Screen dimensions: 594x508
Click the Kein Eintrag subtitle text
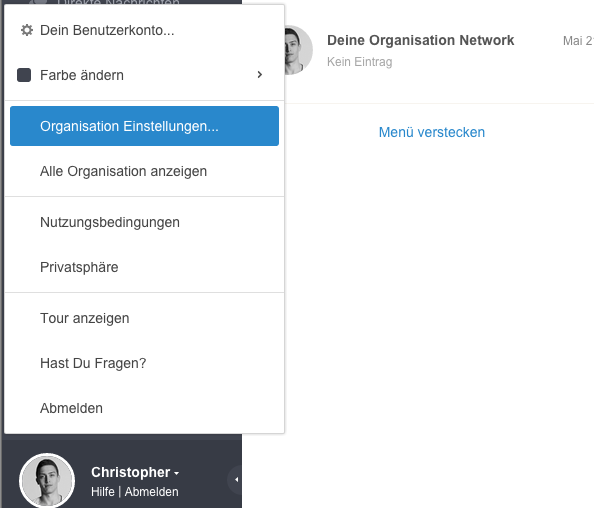pyautogui.click(x=360, y=62)
